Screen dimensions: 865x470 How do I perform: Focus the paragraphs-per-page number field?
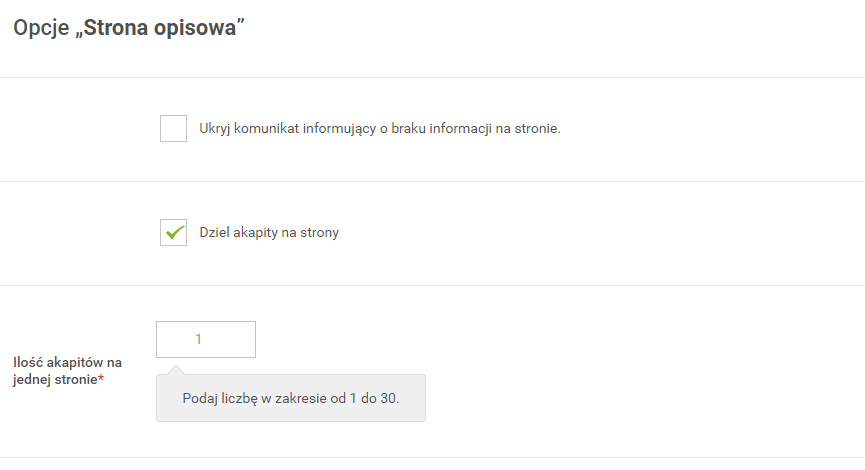pos(206,339)
